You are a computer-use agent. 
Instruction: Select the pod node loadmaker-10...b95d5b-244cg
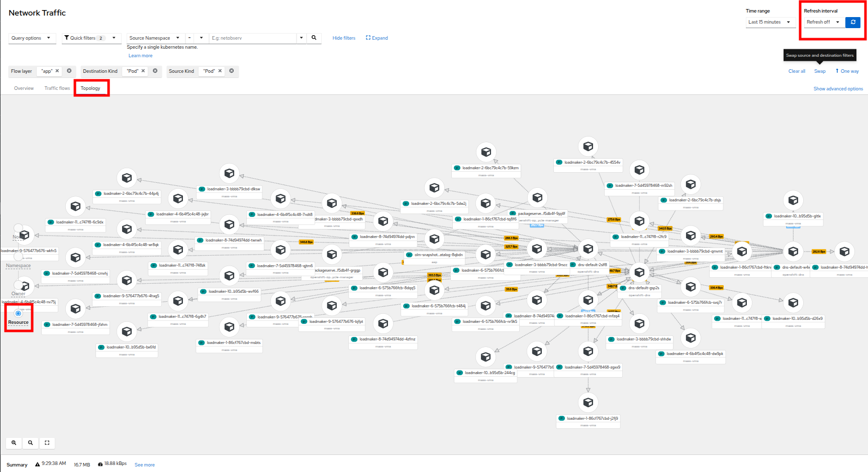click(486, 357)
